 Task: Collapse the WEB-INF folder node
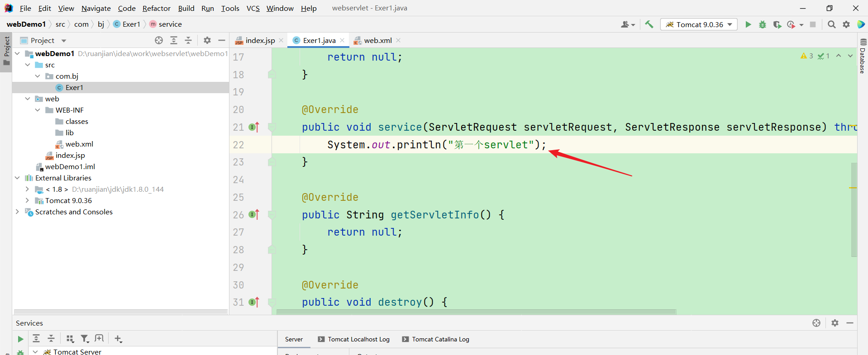[38, 110]
